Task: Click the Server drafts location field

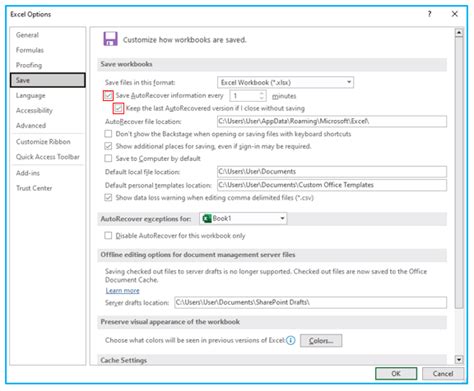Action: click(311, 302)
